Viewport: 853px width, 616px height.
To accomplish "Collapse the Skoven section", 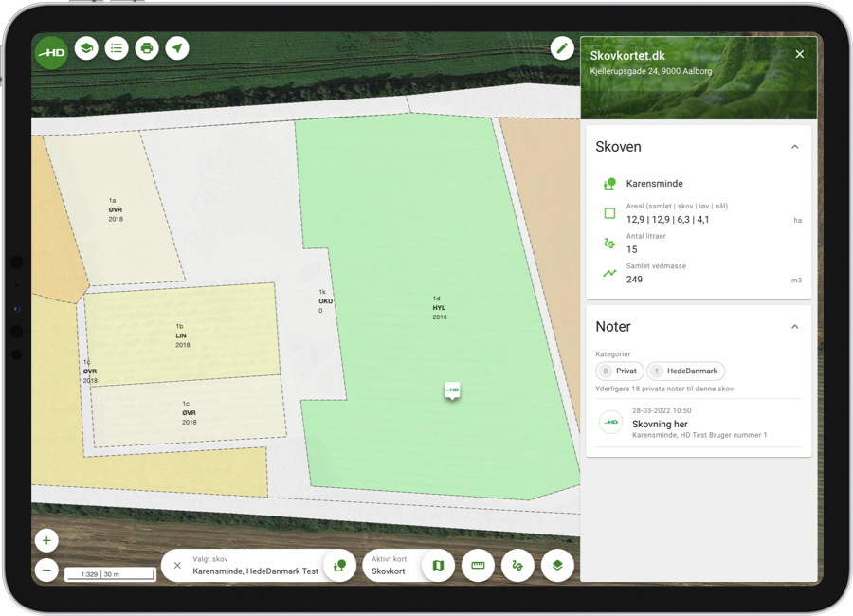I will (795, 147).
